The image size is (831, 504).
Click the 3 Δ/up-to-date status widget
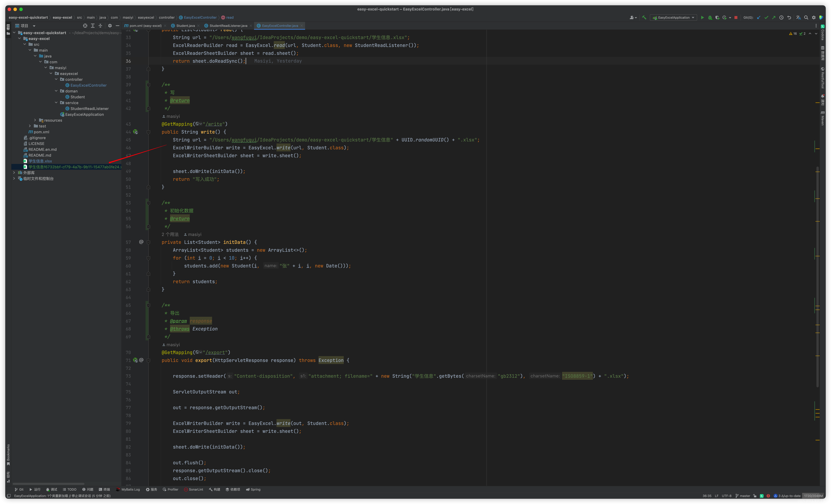787,496
